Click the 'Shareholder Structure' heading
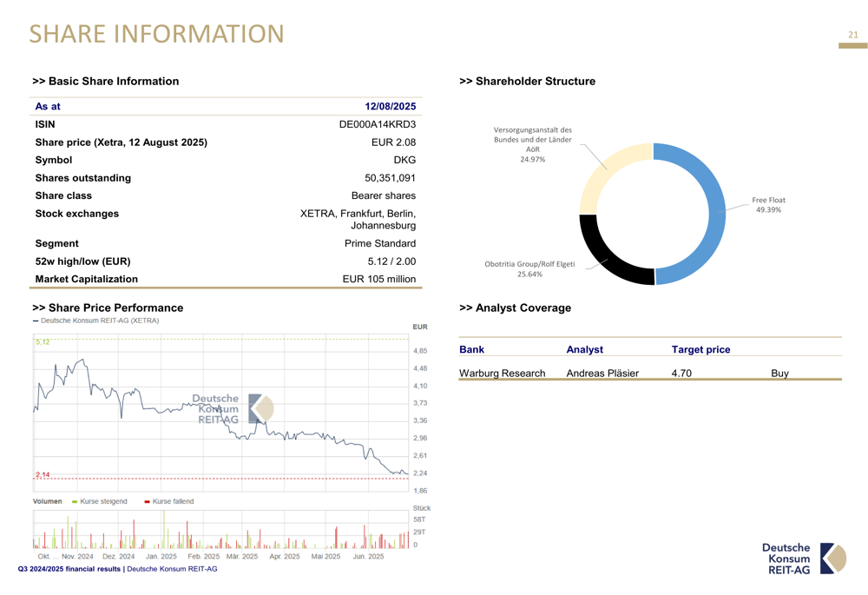Image resolution: width=868 pixels, height=595 pixels. point(528,82)
